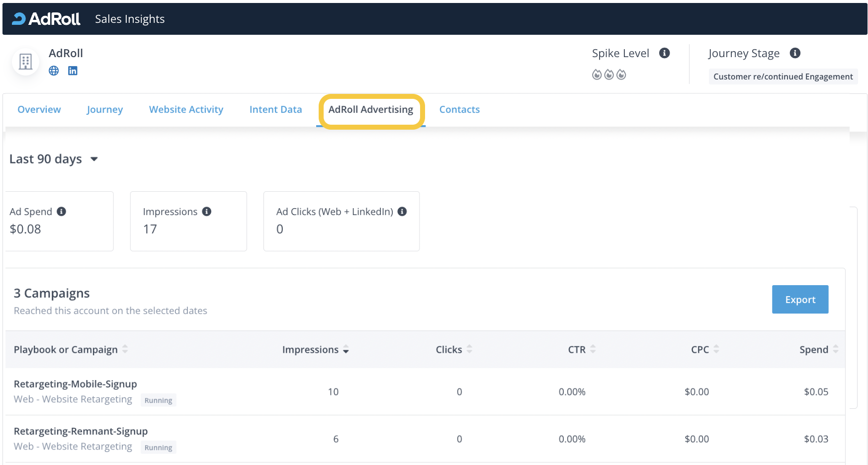Click the Ad Clicks card value 0
Viewport: 868px width, 465px height.
coord(280,229)
